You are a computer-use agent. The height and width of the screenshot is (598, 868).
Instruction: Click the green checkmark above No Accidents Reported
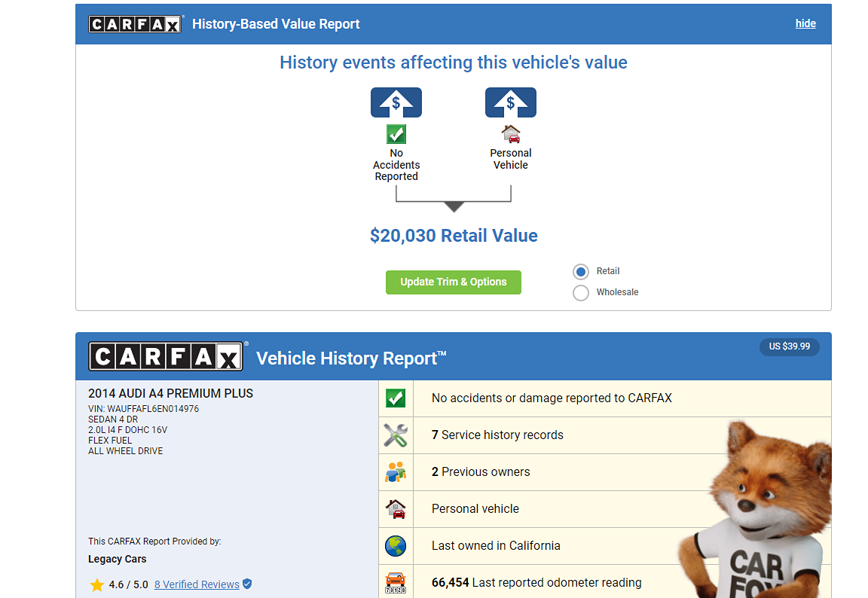point(396,134)
